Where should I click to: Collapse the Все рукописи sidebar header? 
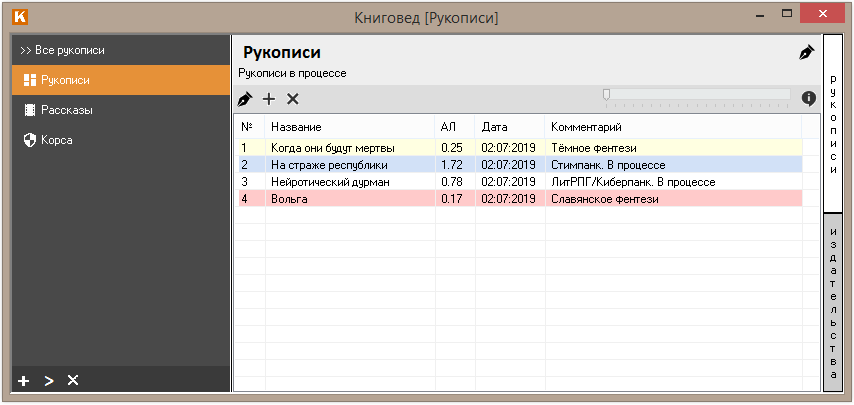62,50
